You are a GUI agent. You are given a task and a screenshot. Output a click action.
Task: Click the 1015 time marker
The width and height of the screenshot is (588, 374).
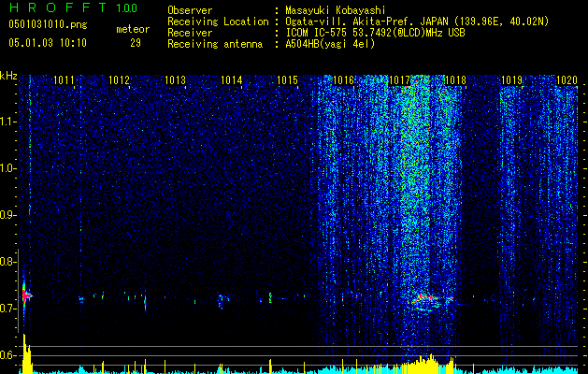[287, 79]
